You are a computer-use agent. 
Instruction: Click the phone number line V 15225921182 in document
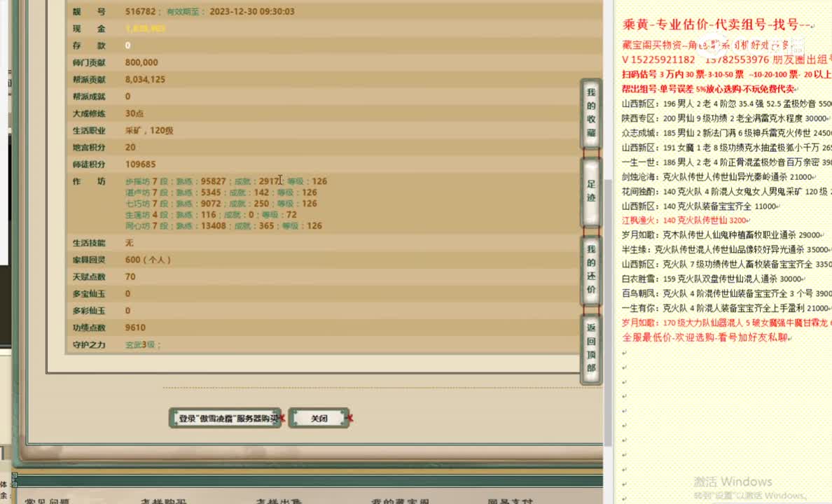pyautogui.click(x=726, y=59)
